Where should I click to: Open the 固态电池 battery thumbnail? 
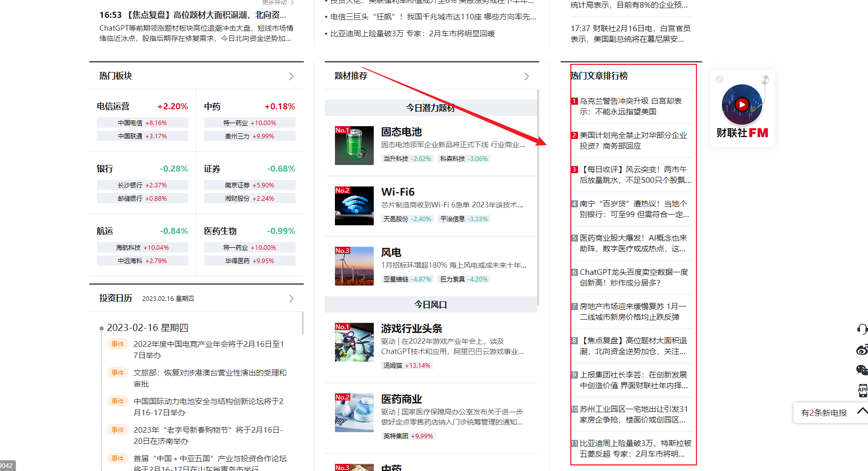point(354,145)
